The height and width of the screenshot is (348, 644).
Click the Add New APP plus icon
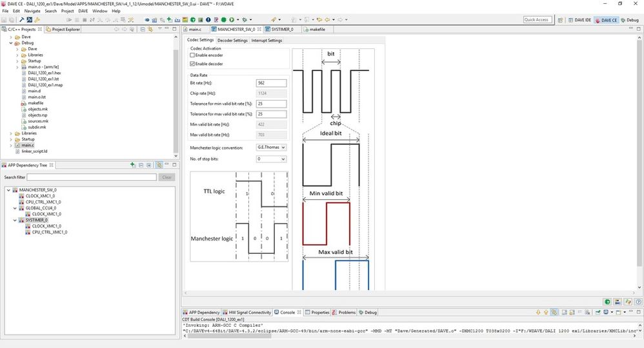point(169,20)
